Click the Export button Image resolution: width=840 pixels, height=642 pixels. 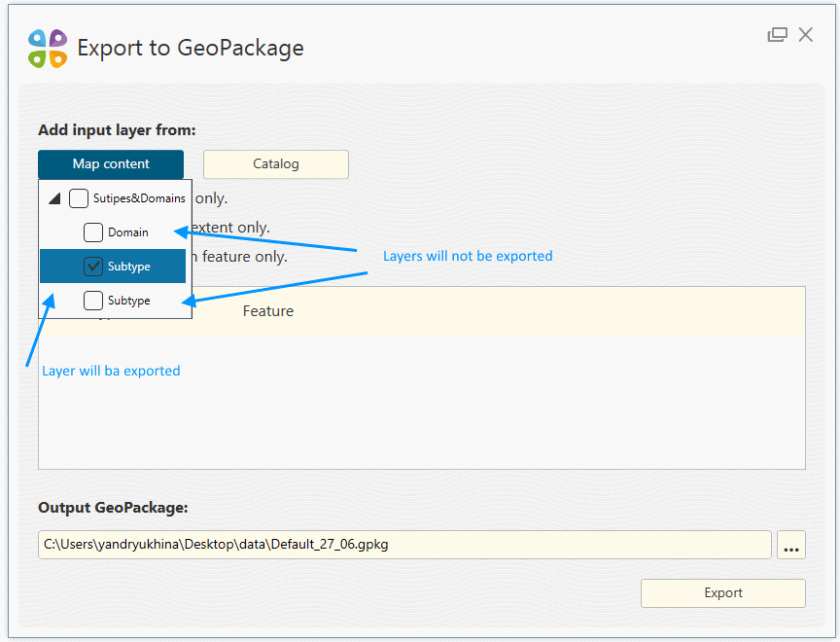click(x=722, y=592)
